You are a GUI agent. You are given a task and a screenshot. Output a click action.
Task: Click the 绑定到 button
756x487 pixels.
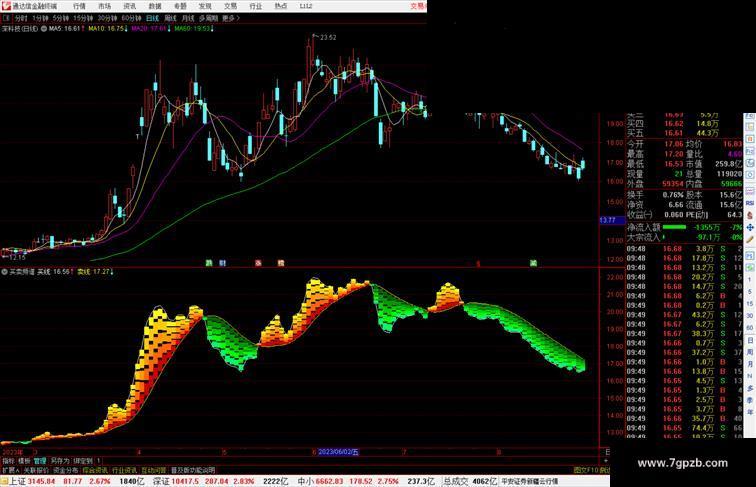83,461
